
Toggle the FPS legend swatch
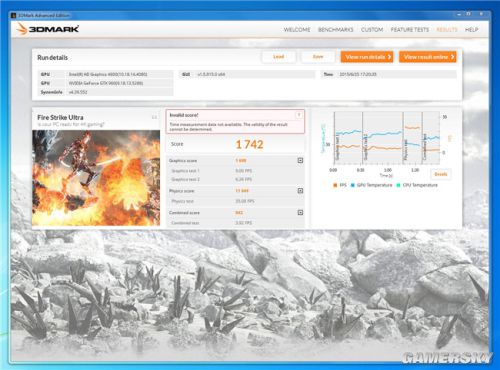(x=335, y=185)
